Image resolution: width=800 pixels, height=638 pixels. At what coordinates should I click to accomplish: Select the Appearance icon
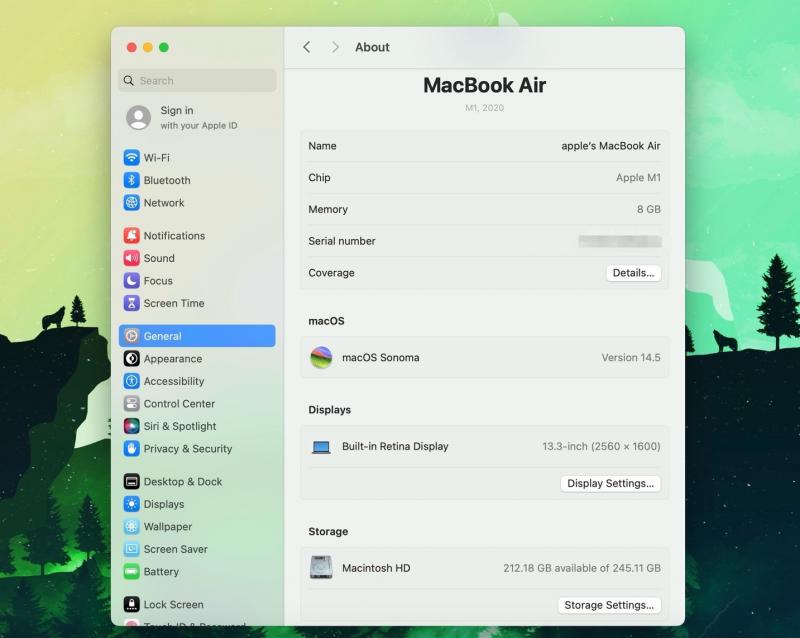tap(132, 358)
